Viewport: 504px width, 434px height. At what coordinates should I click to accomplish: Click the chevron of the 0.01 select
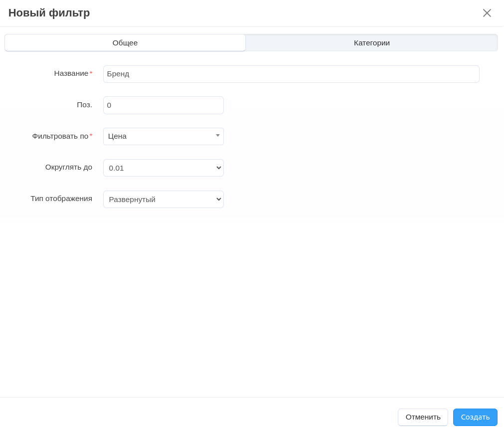coord(218,168)
